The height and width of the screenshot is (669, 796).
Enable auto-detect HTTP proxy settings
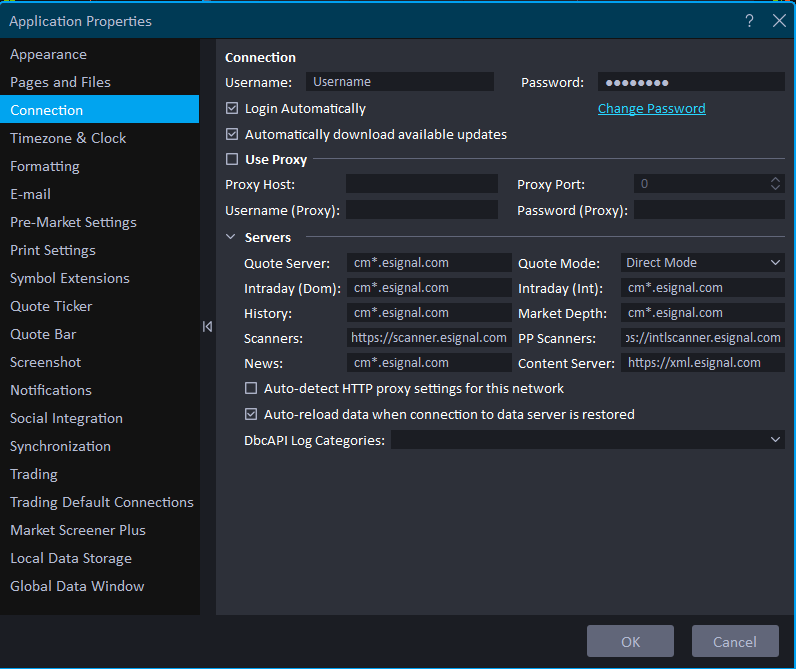(x=251, y=388)
